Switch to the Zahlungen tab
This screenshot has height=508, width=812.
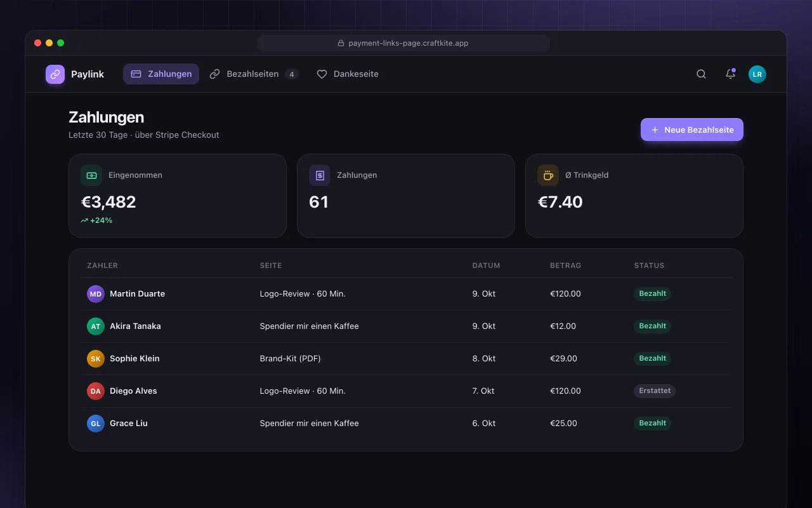[161, 74]
